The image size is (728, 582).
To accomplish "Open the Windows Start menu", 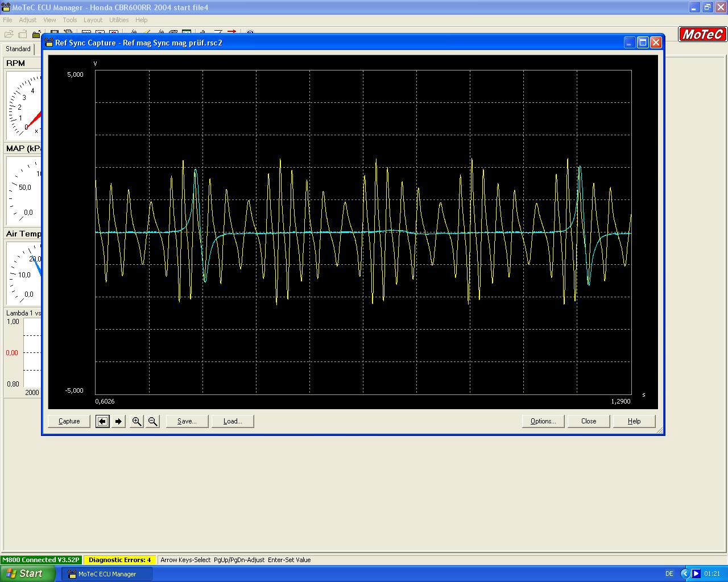I will tap(28, 573).
